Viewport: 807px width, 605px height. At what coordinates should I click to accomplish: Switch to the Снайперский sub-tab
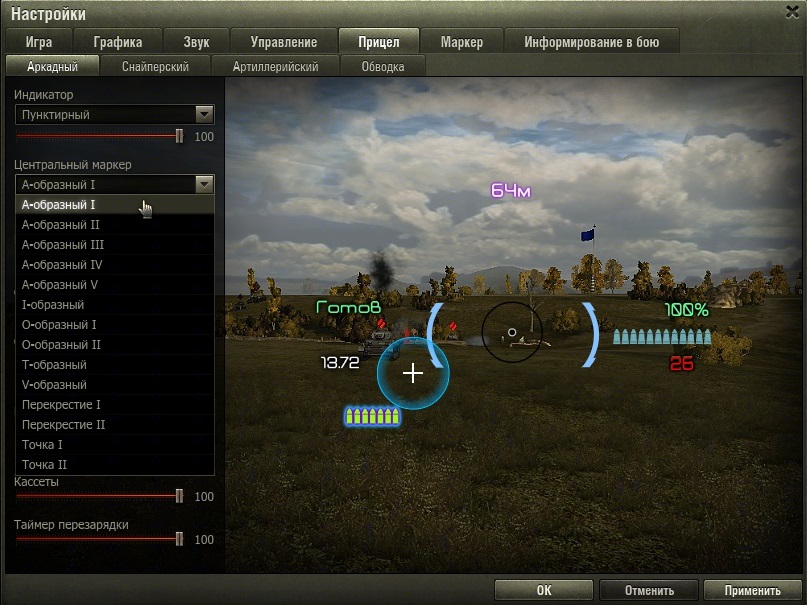(155, 66)
